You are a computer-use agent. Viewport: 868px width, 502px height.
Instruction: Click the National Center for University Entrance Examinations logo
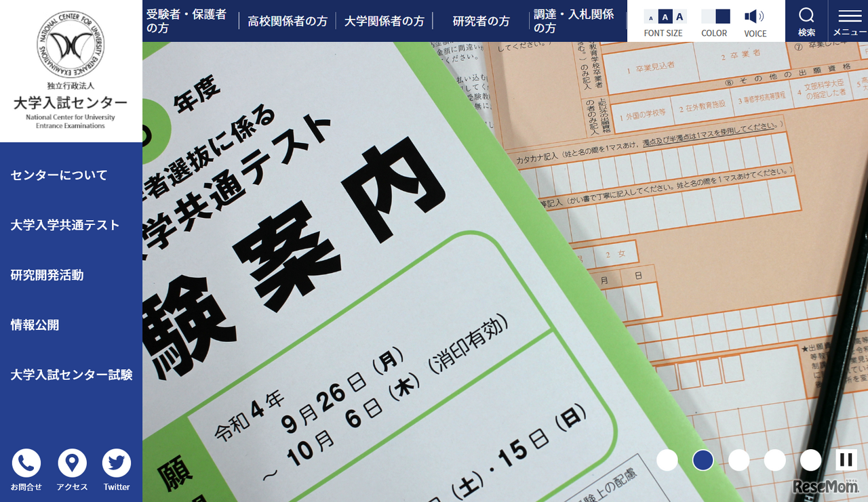(x=71, y=70)
